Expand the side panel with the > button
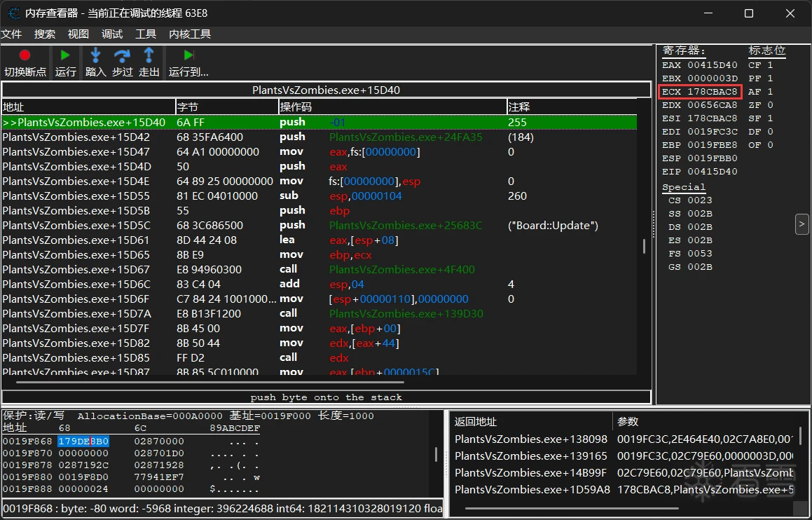 tap(801, 224)
